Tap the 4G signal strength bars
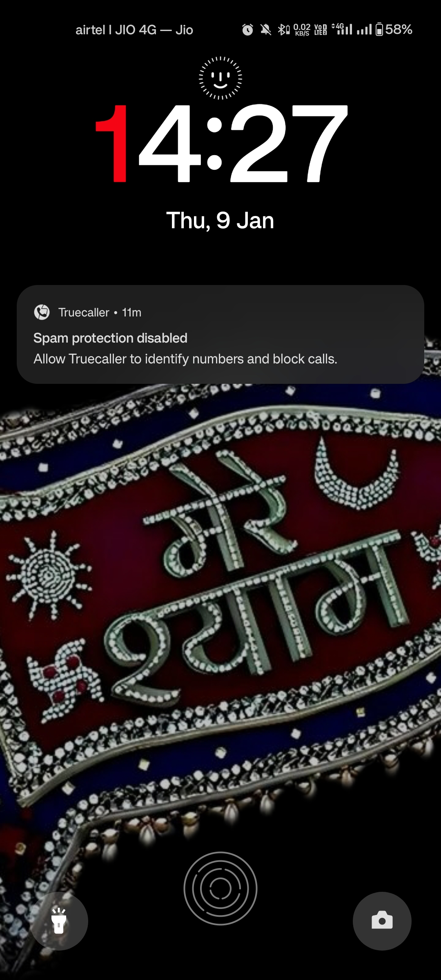This screenshot has width=441, height=980. pyautogui.click(x=342, y=29)
